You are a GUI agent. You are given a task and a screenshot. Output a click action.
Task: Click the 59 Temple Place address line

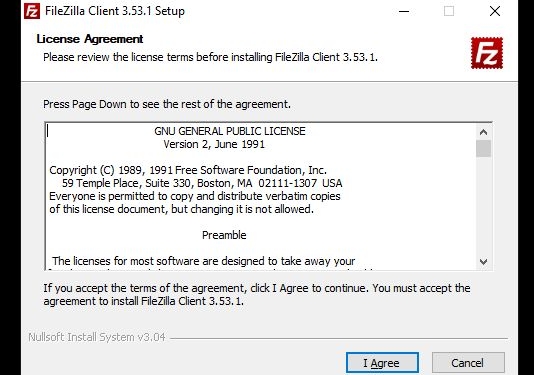(202, 183)
